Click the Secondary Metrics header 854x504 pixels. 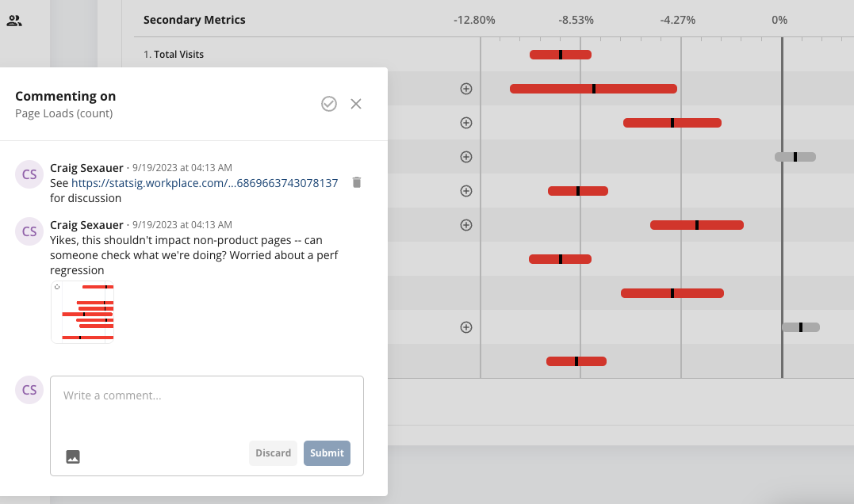click(194, 19)
